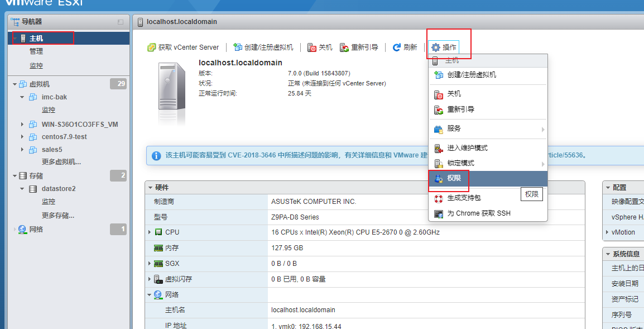Click the vCenter Server icon in toolbar
Viewport: 644px width, 329px height.
(152, 47)
